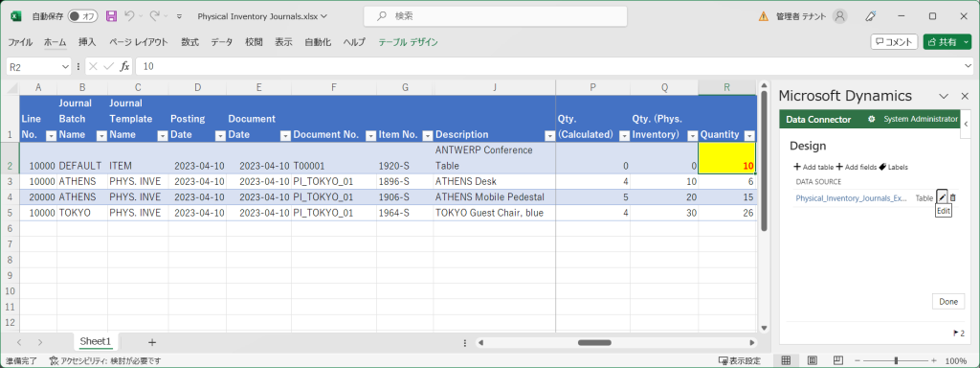Click the Excel app icon in title bar
Screen dimensions: 980x368
(x=16, y=16)
